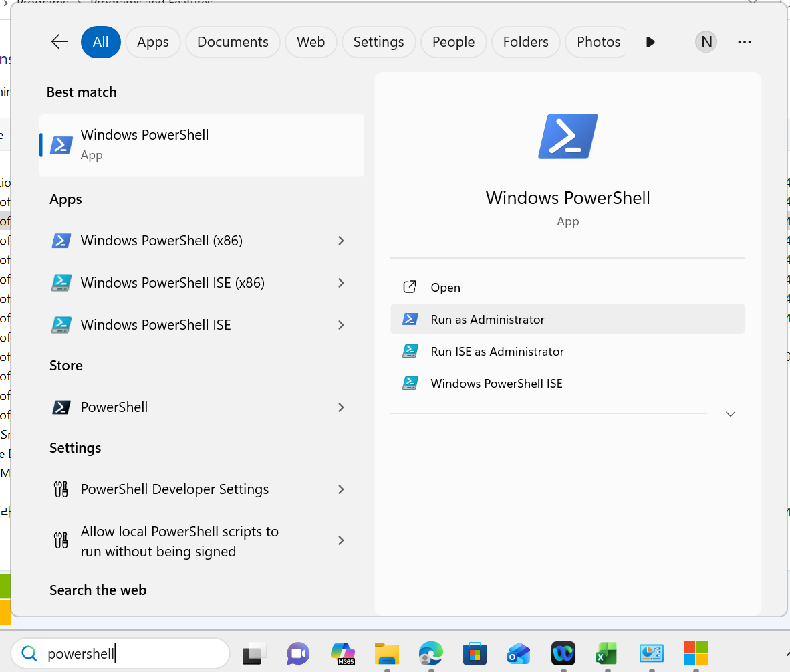This screenshot has height=672, width=790.
Task: Switch to the Folders filter tab
Action: click(x=525, y=42)
